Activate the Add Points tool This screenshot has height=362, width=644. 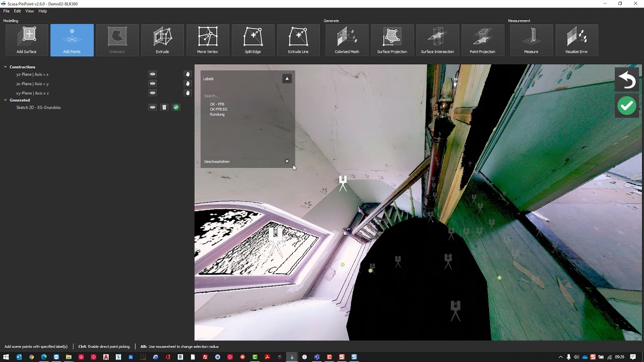(72, 40)
